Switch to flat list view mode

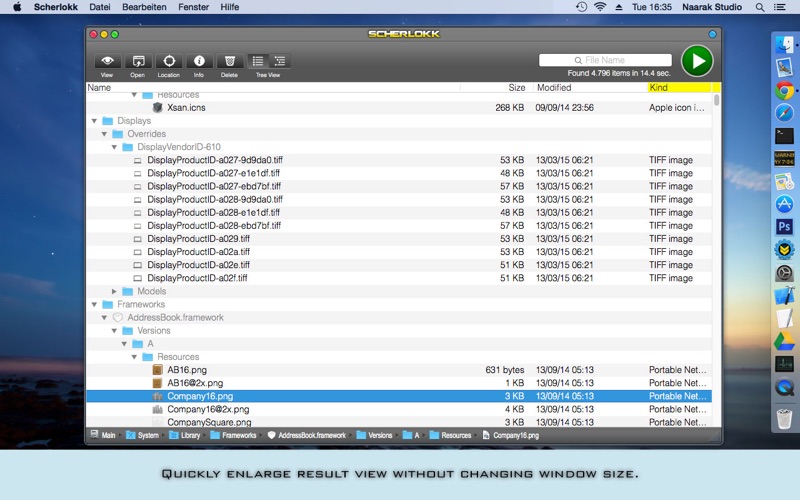(257, 61)
